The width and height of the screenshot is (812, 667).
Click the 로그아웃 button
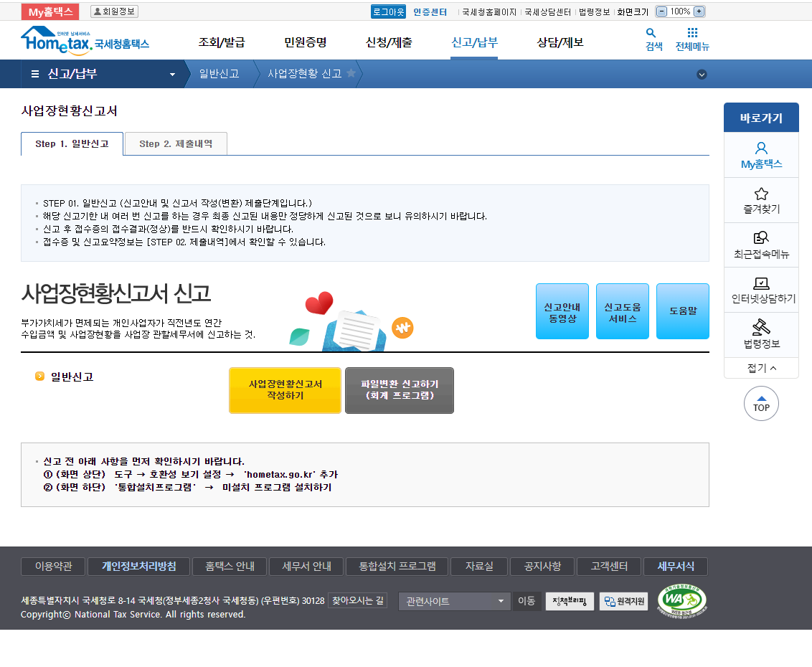click(388, 11)
